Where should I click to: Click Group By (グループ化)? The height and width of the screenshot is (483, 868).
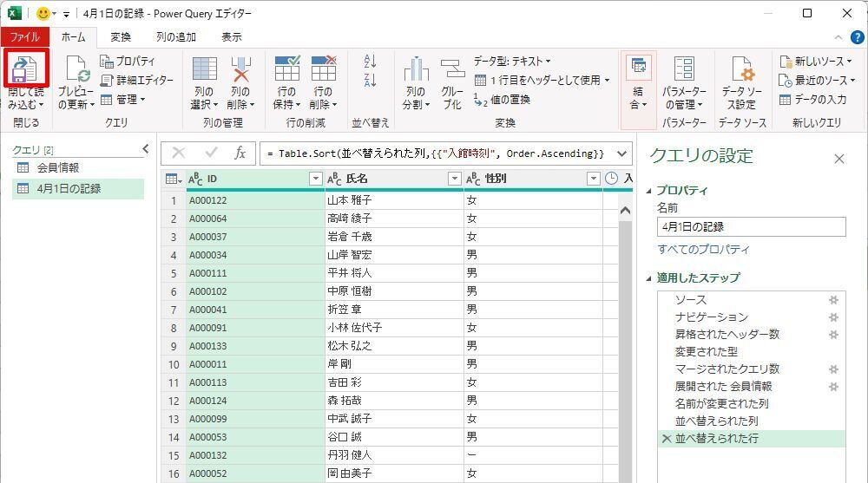(x=452, y=82)
